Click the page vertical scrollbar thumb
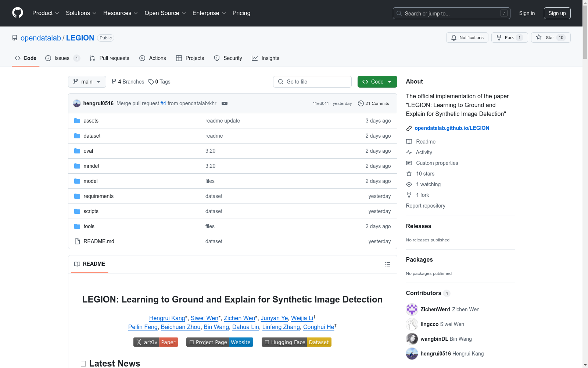 tap(585, 32)
